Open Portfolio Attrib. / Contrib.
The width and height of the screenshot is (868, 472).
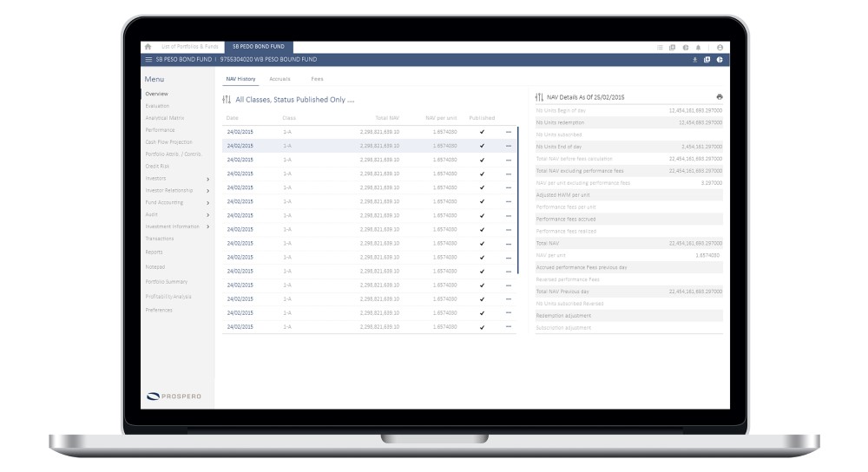click(x=174, y=154)
